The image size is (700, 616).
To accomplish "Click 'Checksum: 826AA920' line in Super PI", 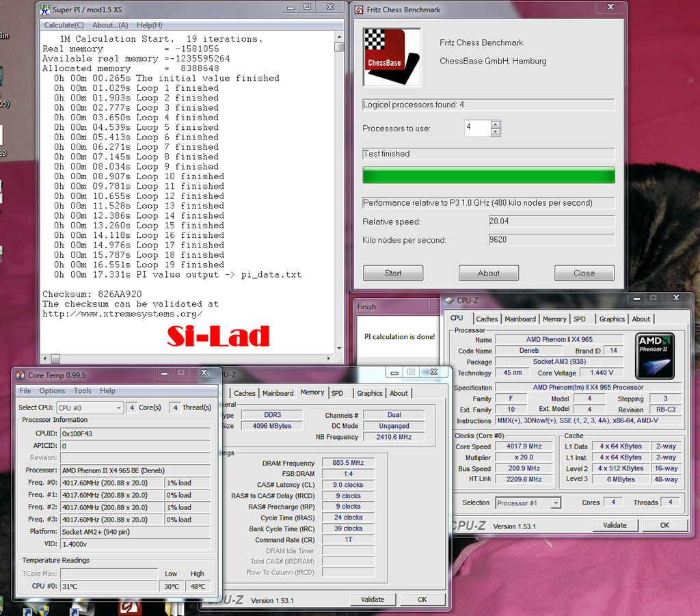I will (92, 294).
